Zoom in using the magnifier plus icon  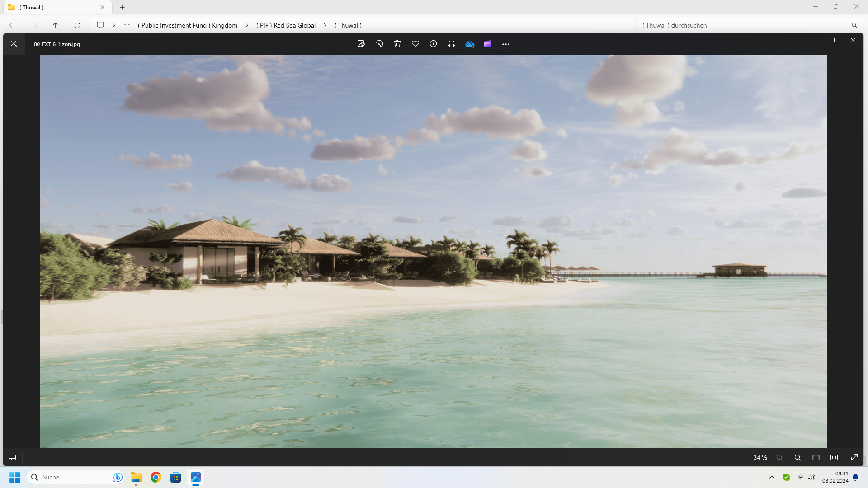tap(797, 457)
